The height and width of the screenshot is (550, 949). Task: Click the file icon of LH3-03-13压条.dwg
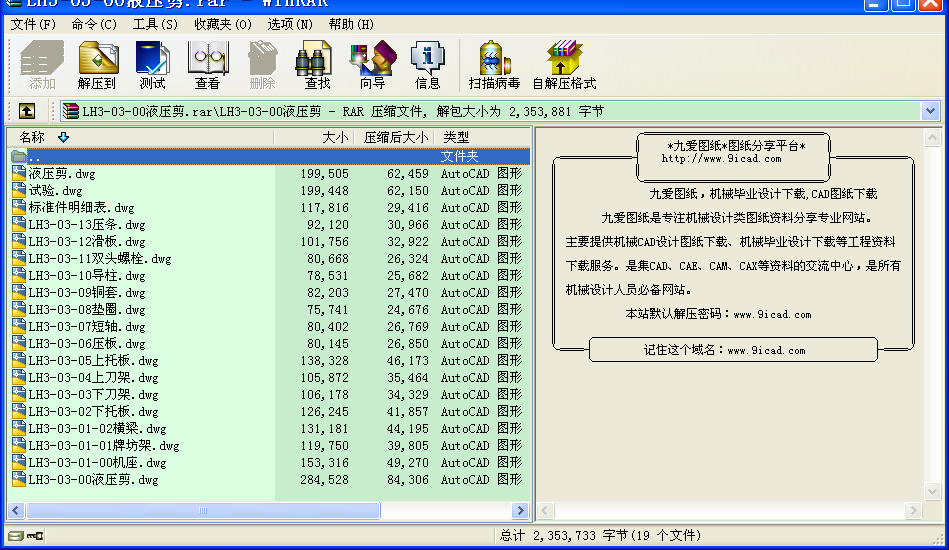(19, 224)
